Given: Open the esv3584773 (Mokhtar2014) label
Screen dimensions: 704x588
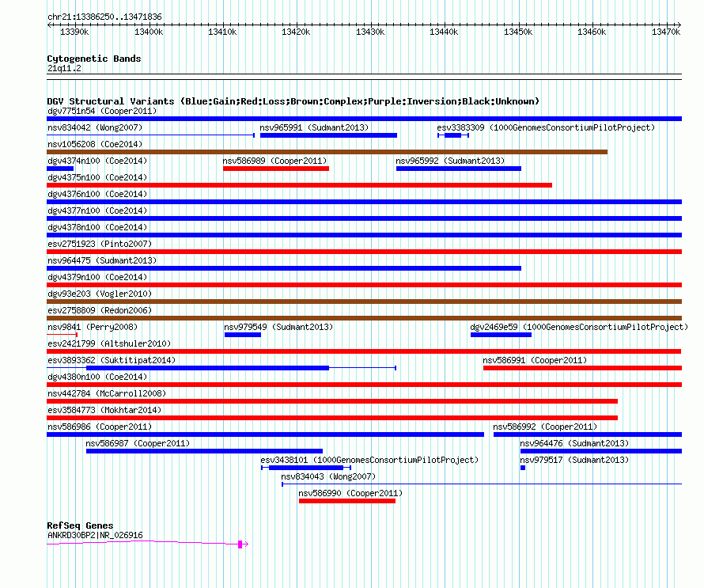Looking at the screenshot, I should coord(104,410).
